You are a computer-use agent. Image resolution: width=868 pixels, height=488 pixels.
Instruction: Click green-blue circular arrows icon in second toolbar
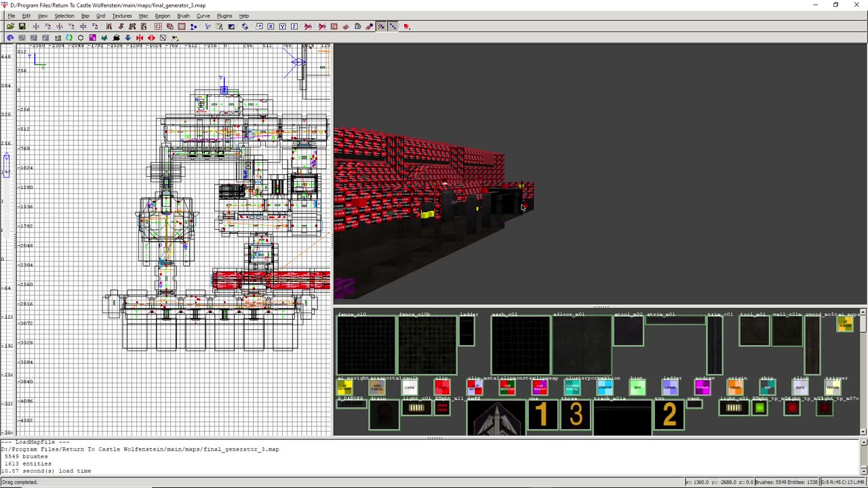click(69, 37)
